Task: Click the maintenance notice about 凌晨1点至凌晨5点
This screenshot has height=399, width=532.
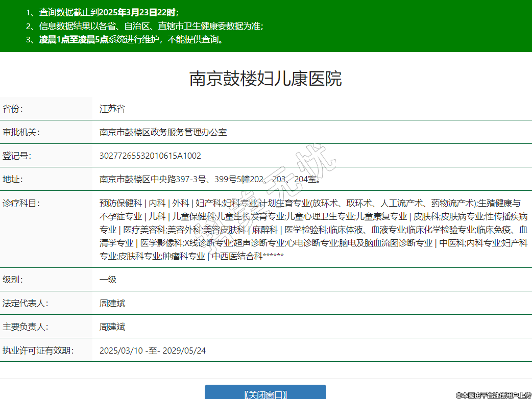Action: click(131, 39)
